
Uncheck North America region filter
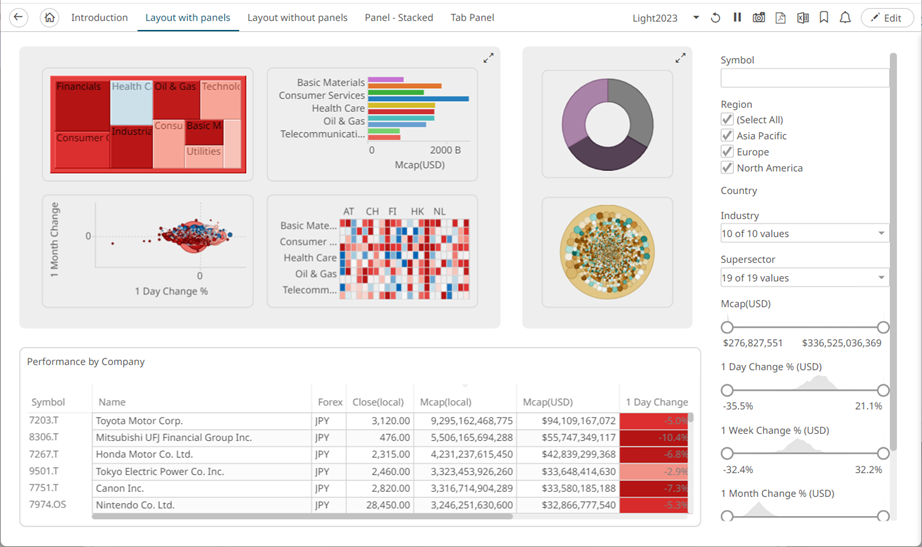tap(727, 168)
